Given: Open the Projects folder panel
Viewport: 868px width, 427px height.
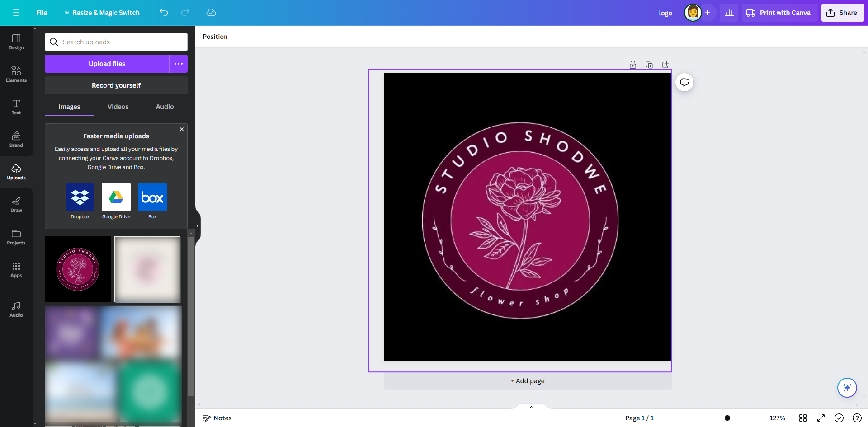Looking at the screenshot, I should tap(16, 237).
